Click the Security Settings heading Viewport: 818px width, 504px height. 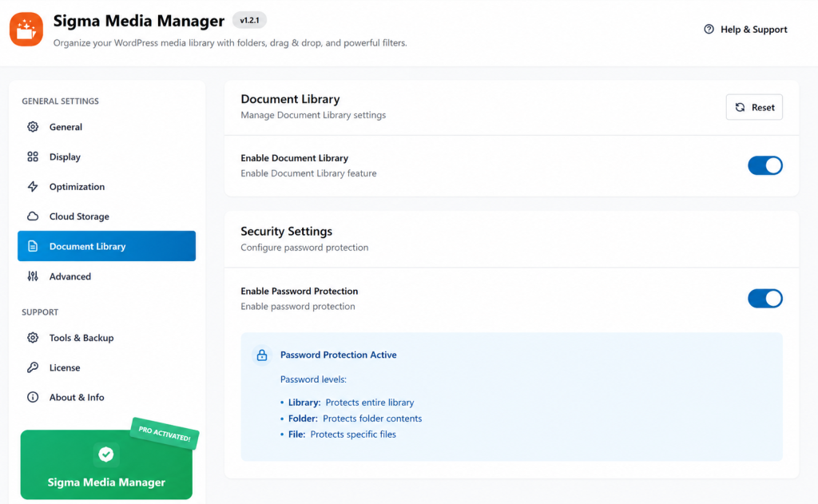click(x=286, y=231)
